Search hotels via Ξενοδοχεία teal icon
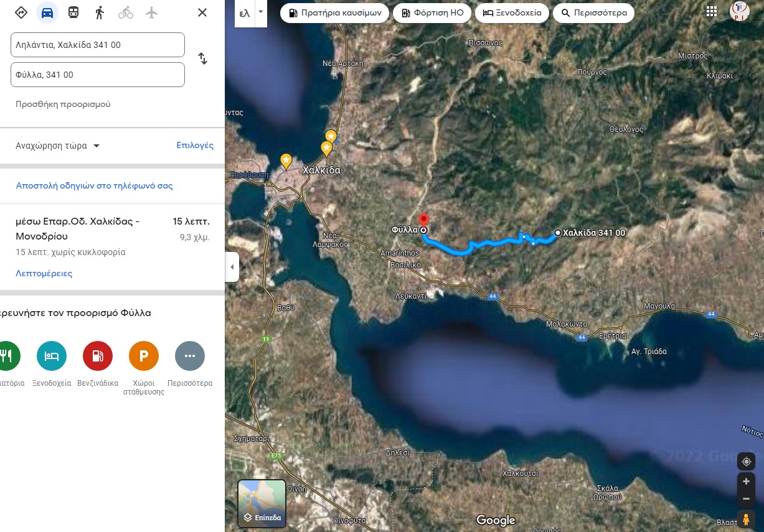The image size is (764, 532). (52, 356)
